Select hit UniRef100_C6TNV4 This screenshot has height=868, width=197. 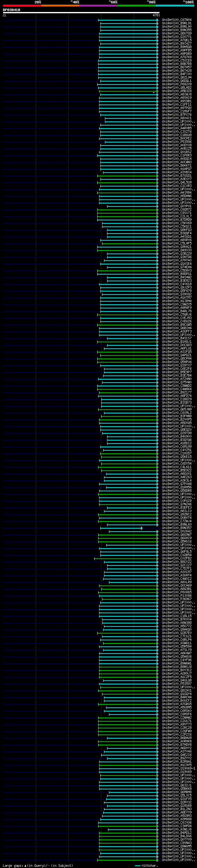coord(177,20)
